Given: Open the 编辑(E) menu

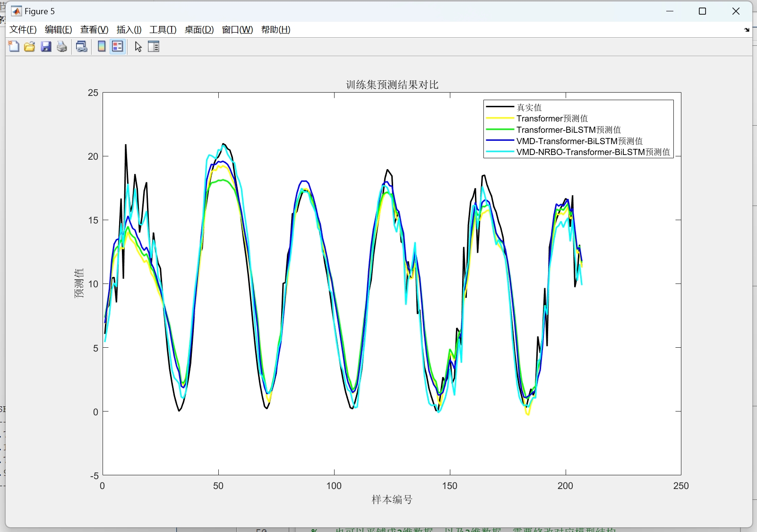Looking at the screenshot, I should click(x=58, y=29).
